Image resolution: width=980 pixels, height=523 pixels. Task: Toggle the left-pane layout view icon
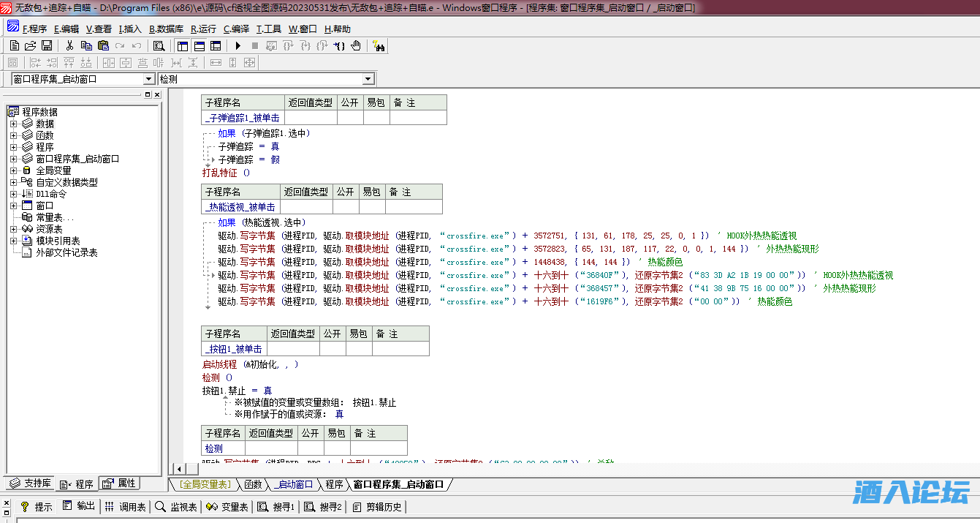pos(182,45)
